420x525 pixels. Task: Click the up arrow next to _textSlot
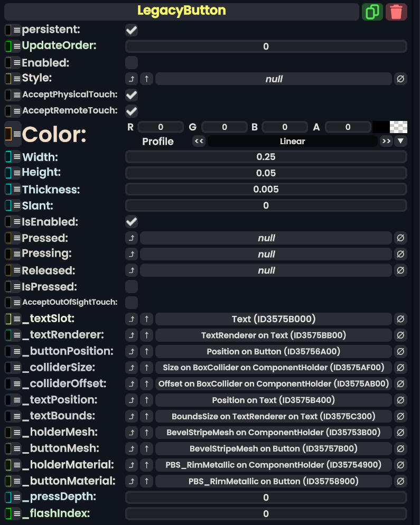[147, 319]
